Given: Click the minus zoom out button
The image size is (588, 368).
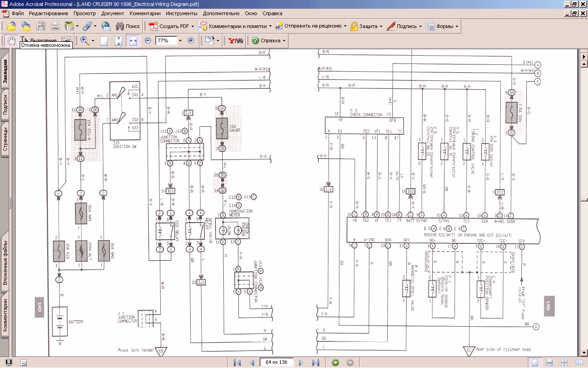Looking at the screenshot, I should (x=148, y=40).
